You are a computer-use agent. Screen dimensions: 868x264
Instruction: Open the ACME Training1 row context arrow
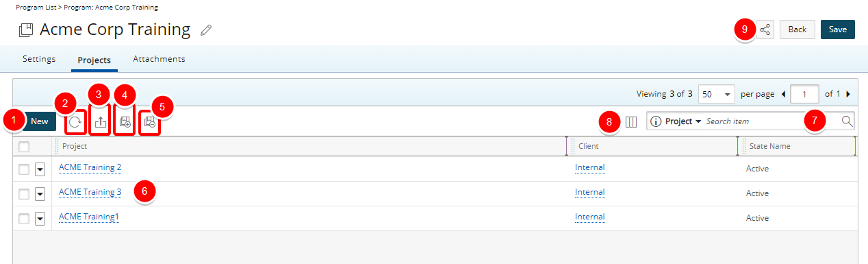pyautogui.click(x=40, y=219)
